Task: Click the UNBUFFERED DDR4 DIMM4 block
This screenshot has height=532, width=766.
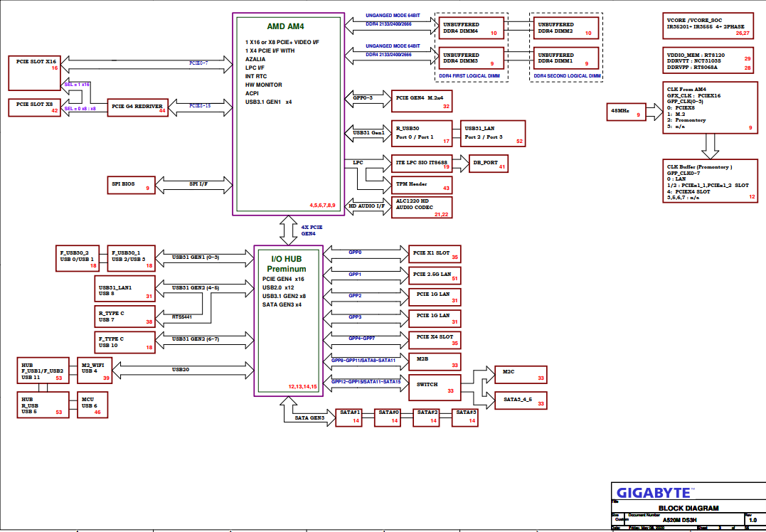Action: (472, 28)
